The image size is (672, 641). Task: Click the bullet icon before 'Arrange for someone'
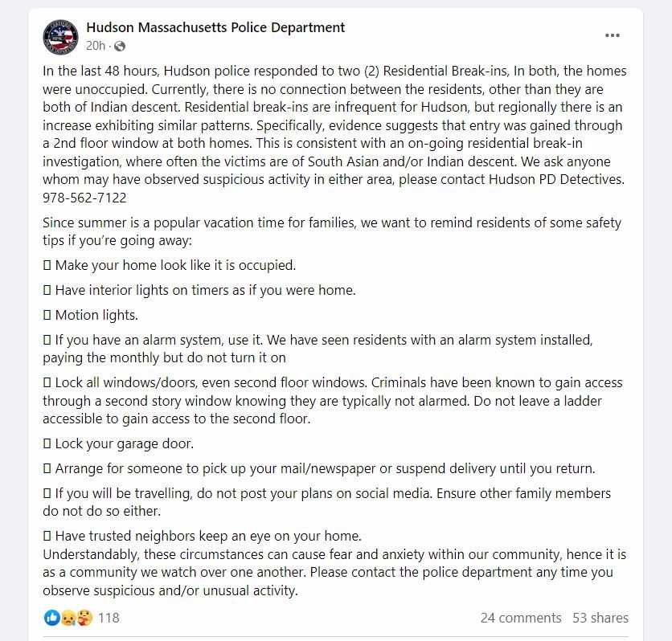pyautogui.click(x=47, y=468)
